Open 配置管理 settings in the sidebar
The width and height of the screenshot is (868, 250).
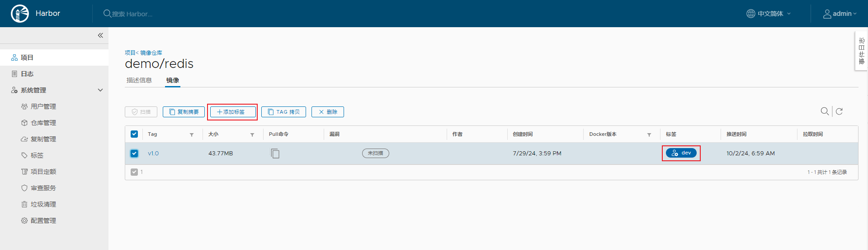43,221
